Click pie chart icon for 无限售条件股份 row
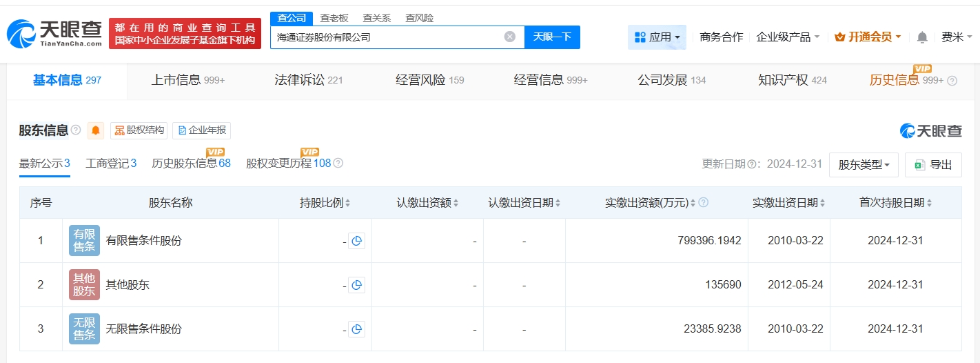980x363 pixels. (x=356, y=329)
